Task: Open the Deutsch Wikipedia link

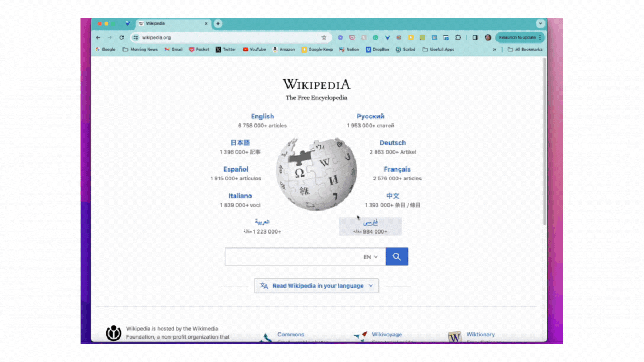Action: coord(392,143)
